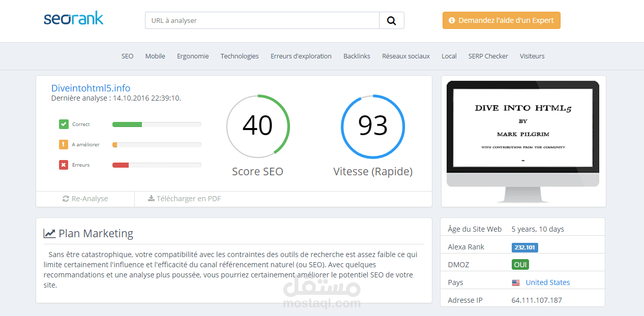The height and width of the screenshot is (316, 644).
Task: Focus the URL à analyser field
Action: click(262, 20)
